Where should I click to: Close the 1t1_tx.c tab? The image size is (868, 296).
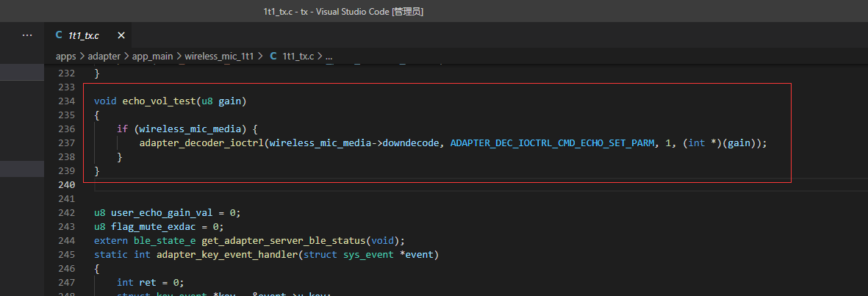tap(121, 35)
